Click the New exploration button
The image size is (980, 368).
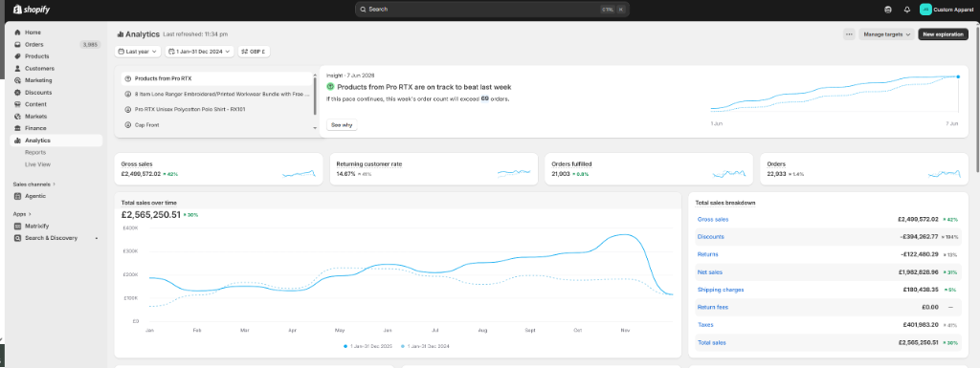tap(943, 34)
